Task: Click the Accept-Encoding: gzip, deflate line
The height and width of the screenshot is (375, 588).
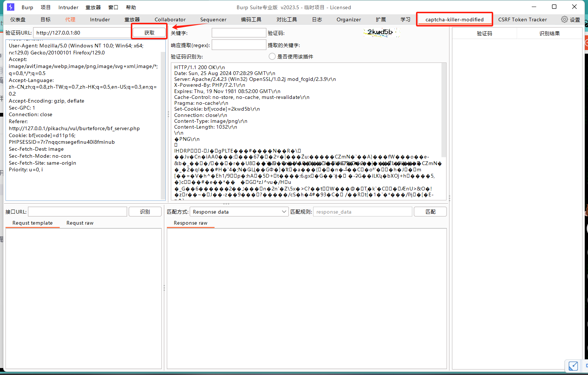Action: pos(46,101)
